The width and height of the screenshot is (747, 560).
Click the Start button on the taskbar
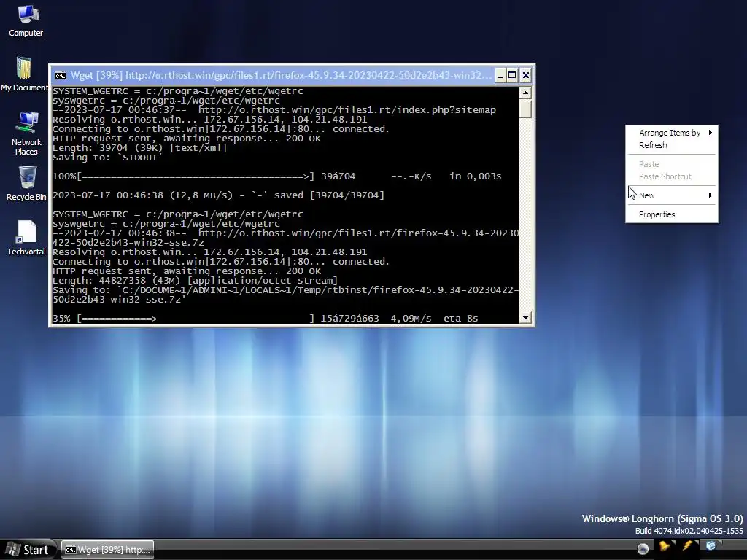(28, 550)
